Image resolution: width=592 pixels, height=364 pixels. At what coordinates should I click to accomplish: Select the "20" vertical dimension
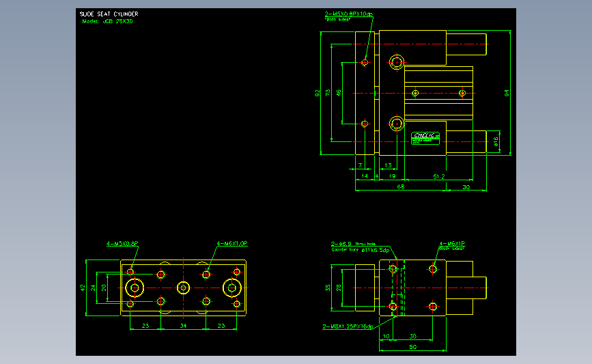[x=104, y=288]
